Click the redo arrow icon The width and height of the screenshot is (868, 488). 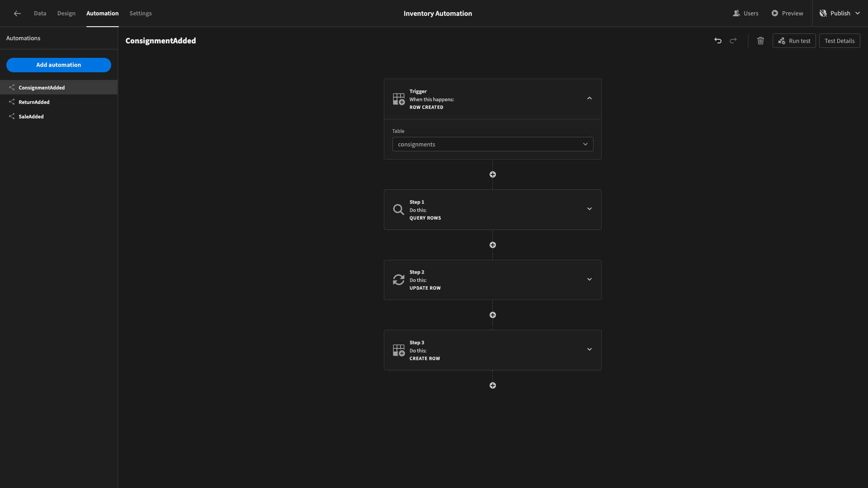click(x=733, y=41)
